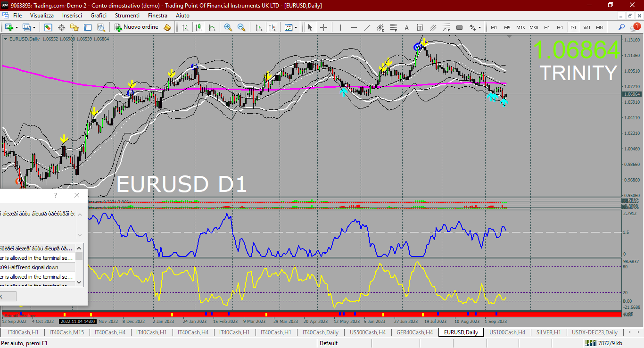
Task: Open the Finestra menu
Action: click(x=157, y=16)
